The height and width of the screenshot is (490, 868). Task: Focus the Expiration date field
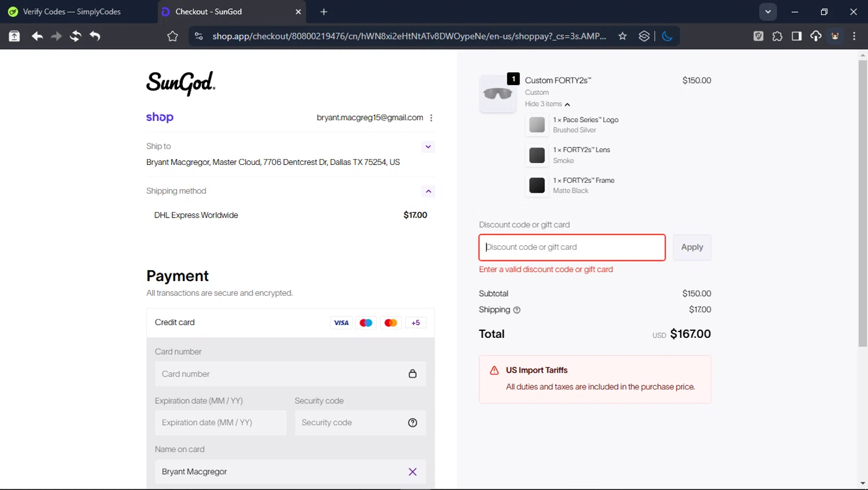tap(220, 423)
